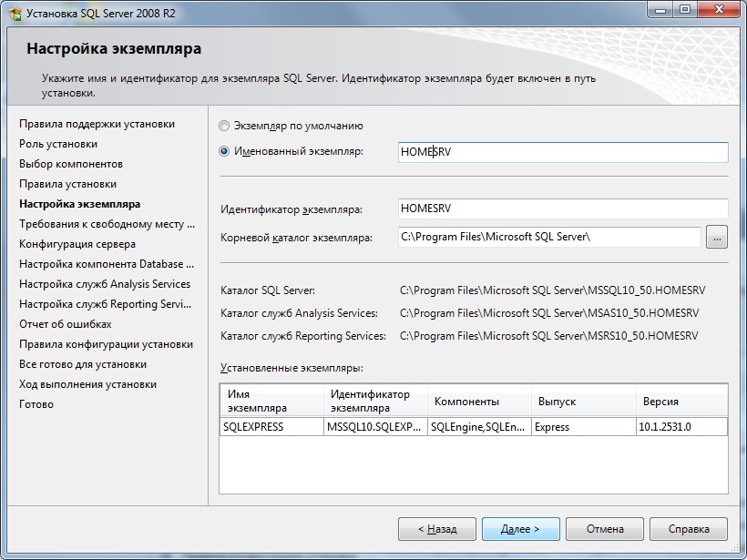The height and width of the screenshot is (560, 747).
Task: Select the SQLEXPRESS instance name cell
Action: click(x=271, y=427)
